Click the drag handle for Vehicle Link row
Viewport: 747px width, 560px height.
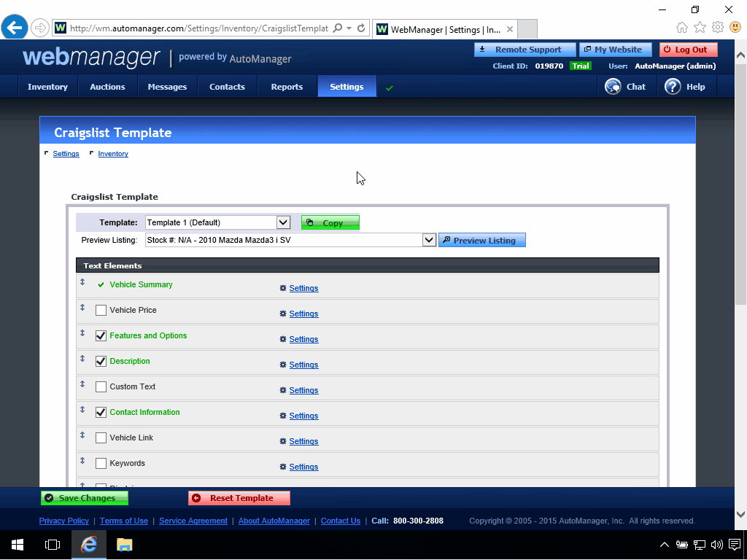82,435
